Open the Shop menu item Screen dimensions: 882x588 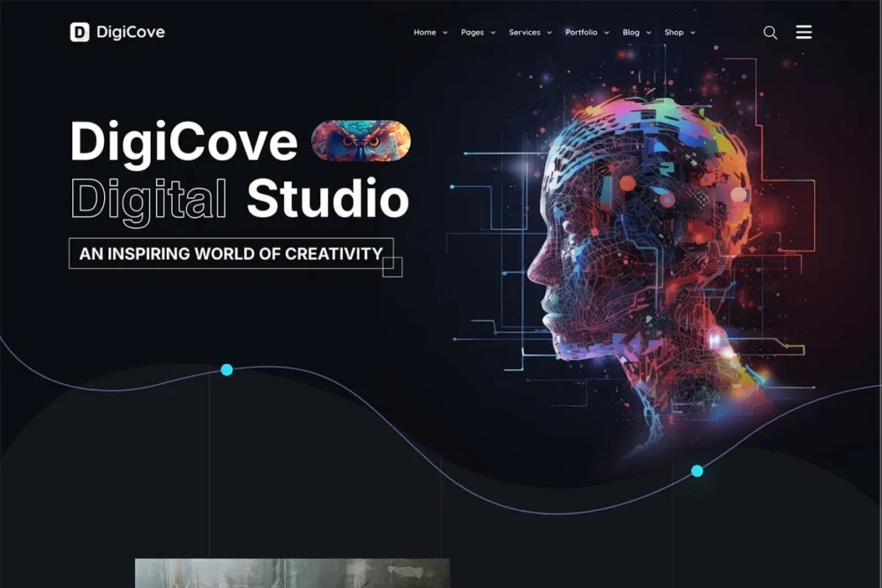coord(673,33)
